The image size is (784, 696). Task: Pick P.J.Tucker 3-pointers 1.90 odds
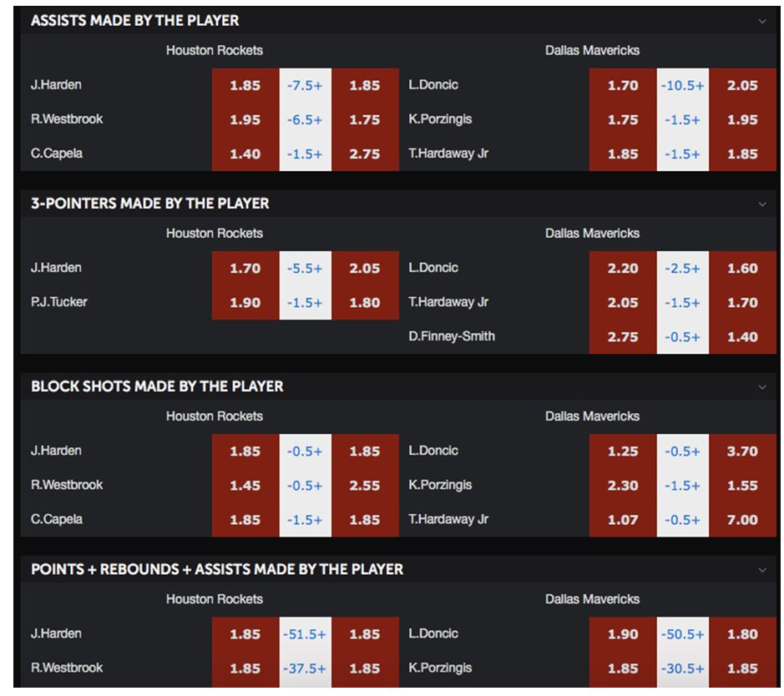click(x=245, y=303)
